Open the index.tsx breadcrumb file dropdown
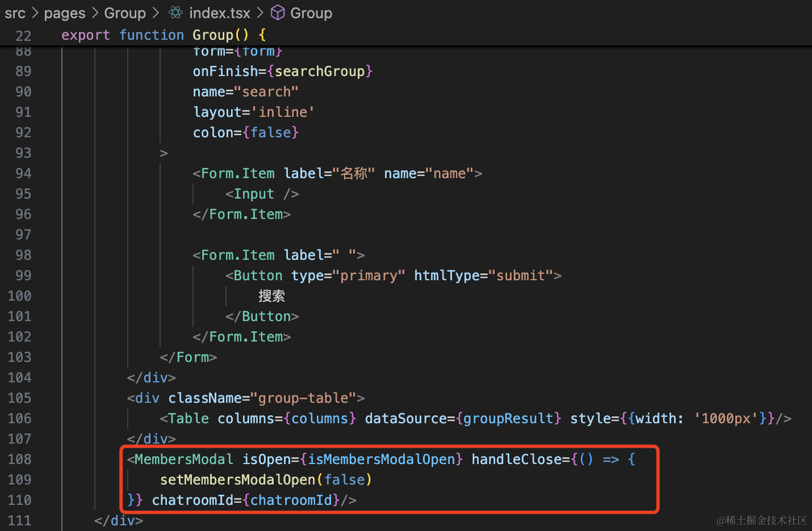Image resolution: width=812 pixels, height=531 pixels. (x=219, y=13)
